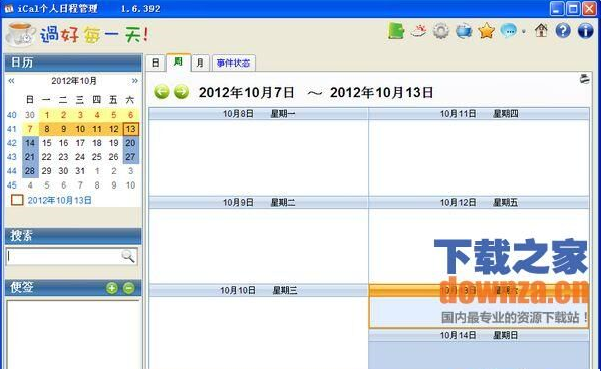
Task: Click the blue globe sync icon
Action: pyautogui.click(x=464, y=31)
